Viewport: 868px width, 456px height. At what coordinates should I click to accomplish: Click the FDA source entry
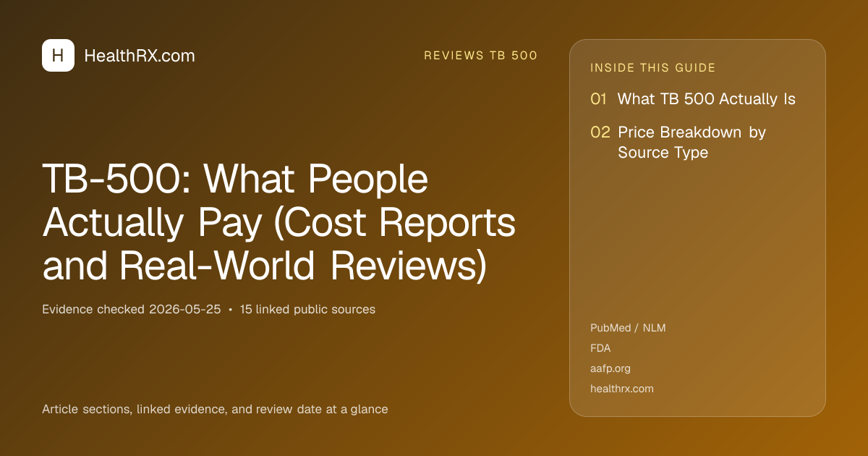click(600, 348)
